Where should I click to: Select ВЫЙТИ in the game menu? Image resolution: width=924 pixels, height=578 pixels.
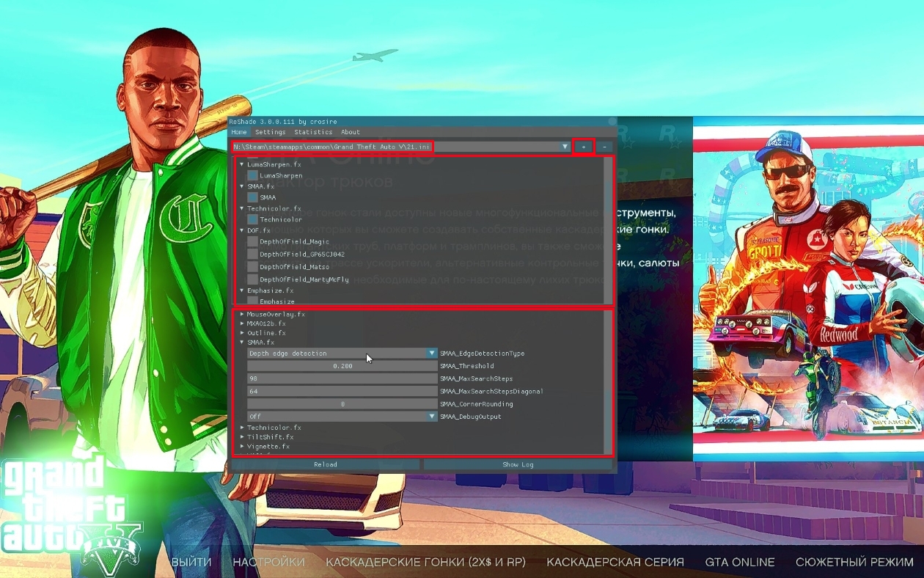(191, 562)
